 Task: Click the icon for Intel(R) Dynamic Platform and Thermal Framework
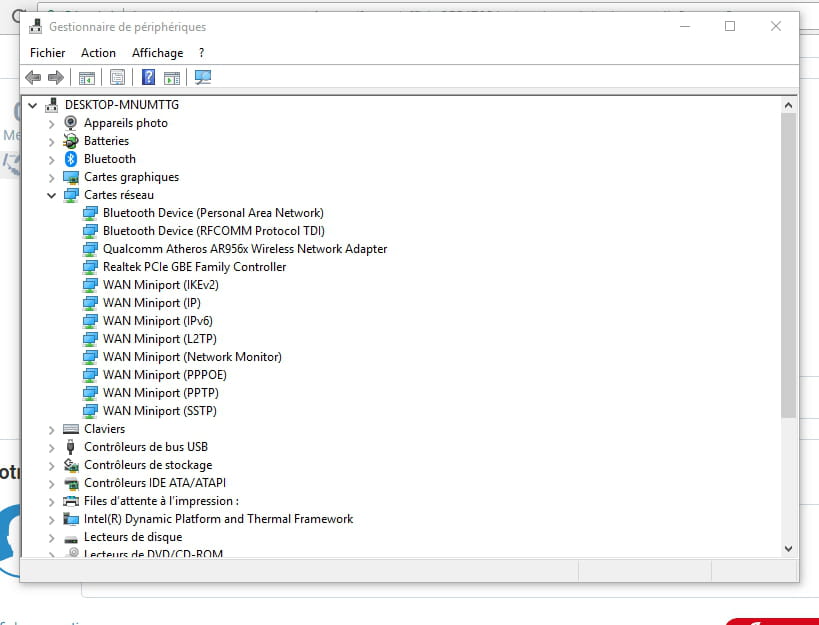pyautogui.click(x=71, y=519)
